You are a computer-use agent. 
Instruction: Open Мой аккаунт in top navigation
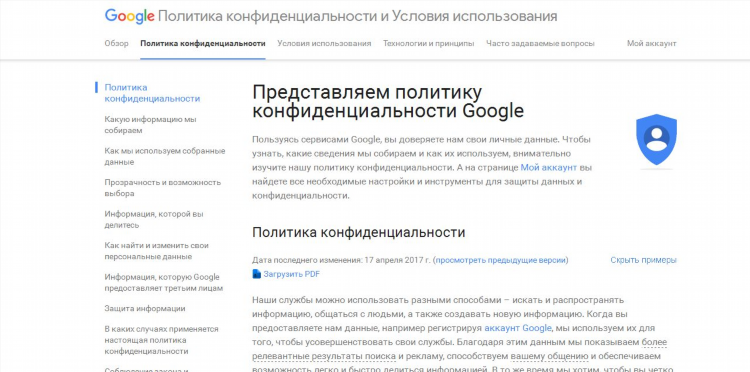tap(651, 44)
